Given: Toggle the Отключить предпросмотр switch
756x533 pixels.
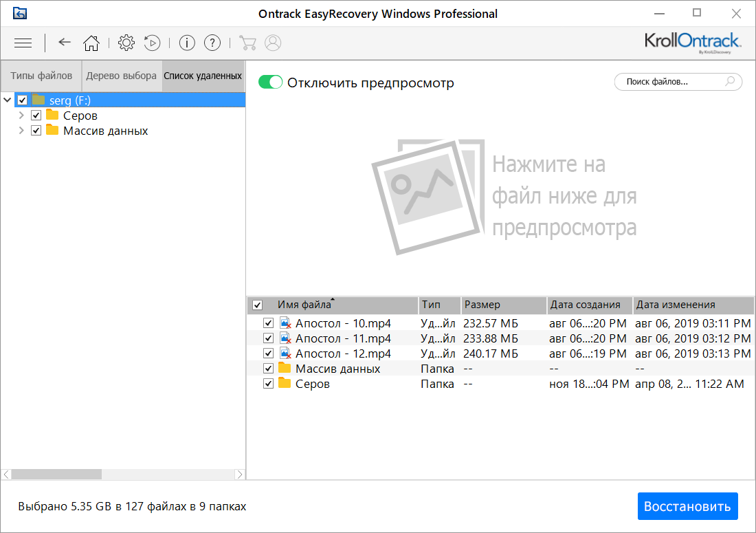Looking at the screenshot, I should click(x=270, y=82).
